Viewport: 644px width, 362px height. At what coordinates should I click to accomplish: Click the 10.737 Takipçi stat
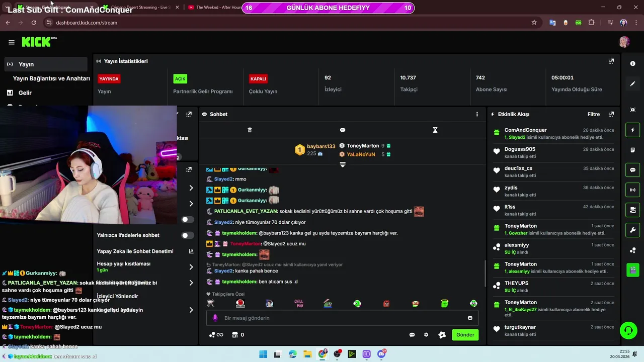pos(409,83)
